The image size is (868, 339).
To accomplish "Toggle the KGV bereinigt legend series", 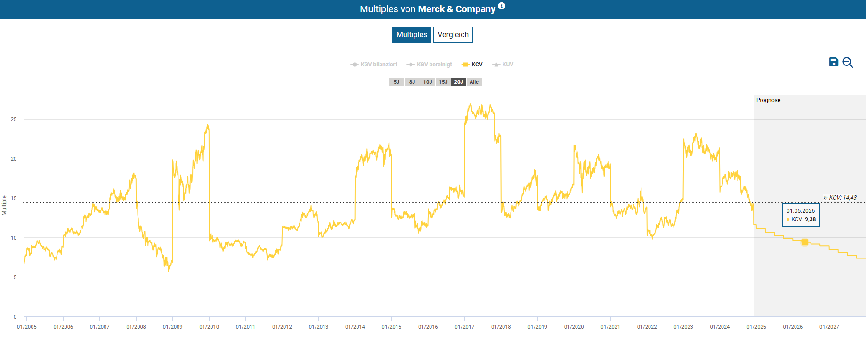I will [x=430, y=65].
